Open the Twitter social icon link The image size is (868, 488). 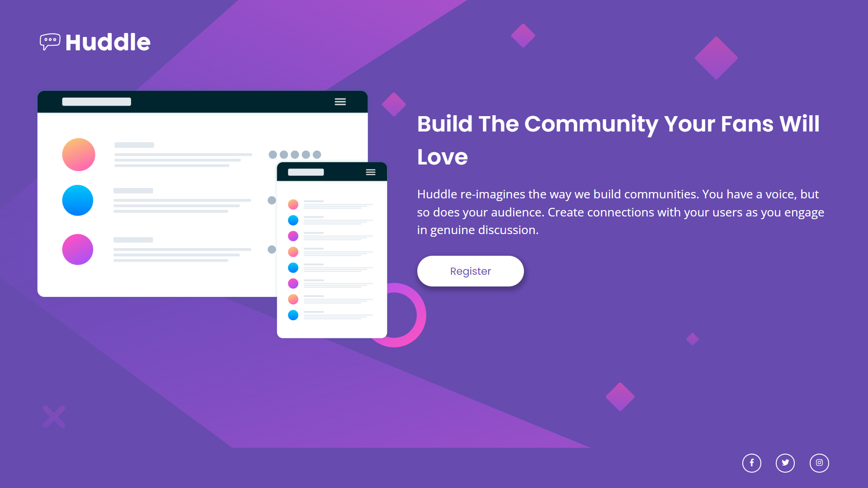[x=785, y=462]
